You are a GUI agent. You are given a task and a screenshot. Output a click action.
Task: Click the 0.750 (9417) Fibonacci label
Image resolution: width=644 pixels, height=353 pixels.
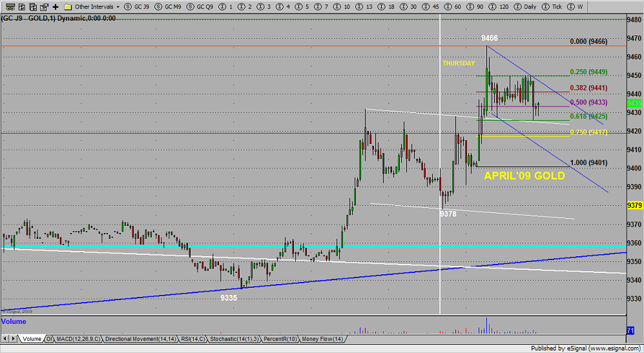point(588,132)
